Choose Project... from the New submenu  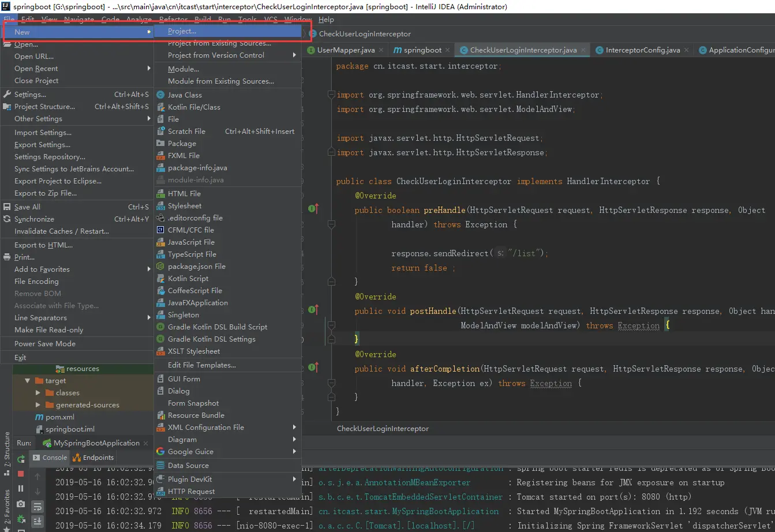pos(228,31)
